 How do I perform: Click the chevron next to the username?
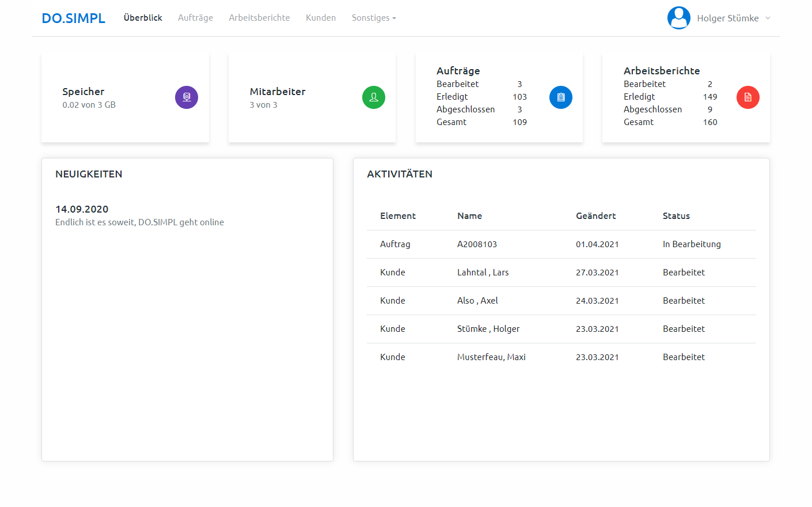(x=768, y=18)
